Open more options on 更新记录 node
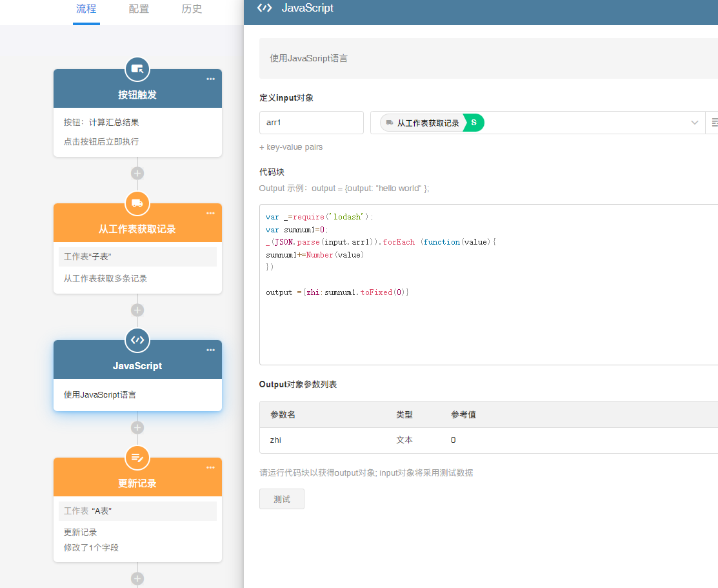Viewport: 718px width, 588px height. point(211,467)
